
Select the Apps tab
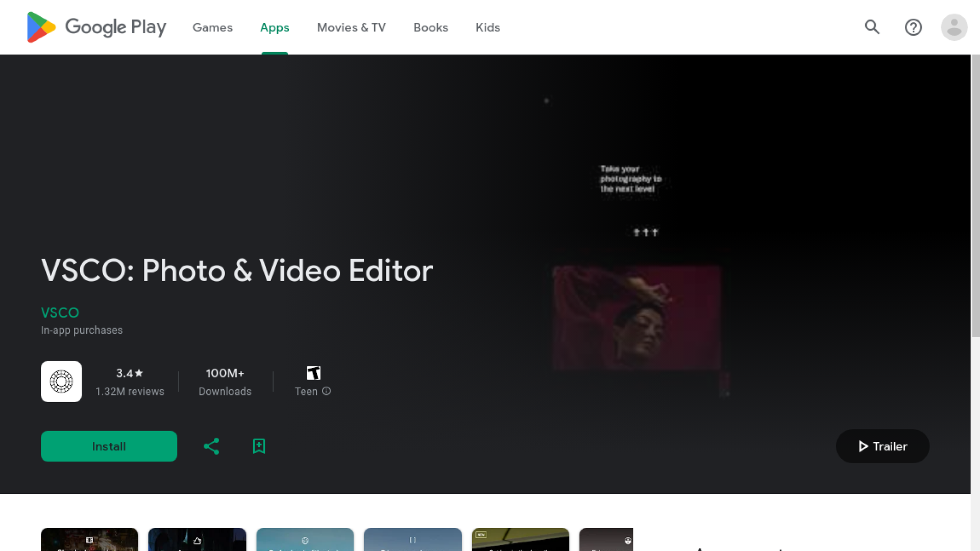(275, 28)
